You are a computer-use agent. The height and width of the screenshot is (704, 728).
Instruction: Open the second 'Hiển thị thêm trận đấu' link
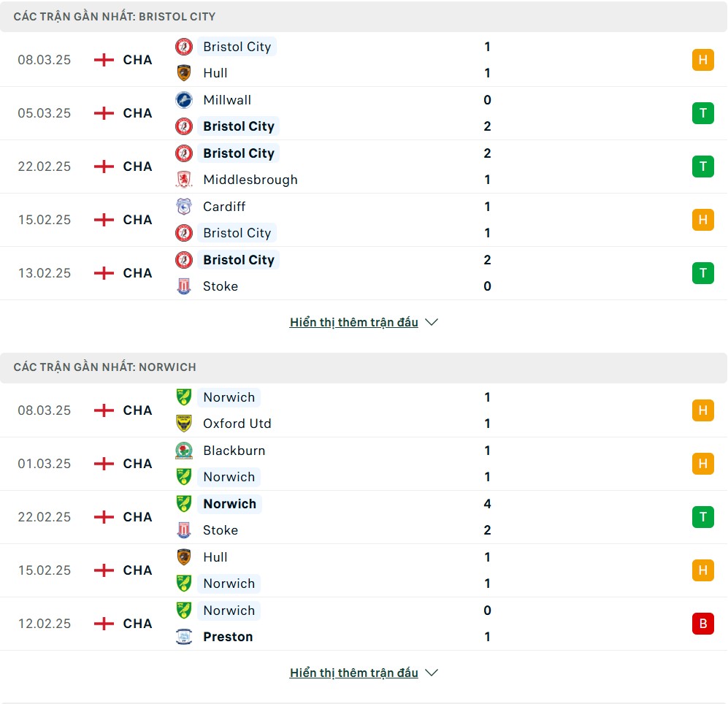(x=354, y=673)
